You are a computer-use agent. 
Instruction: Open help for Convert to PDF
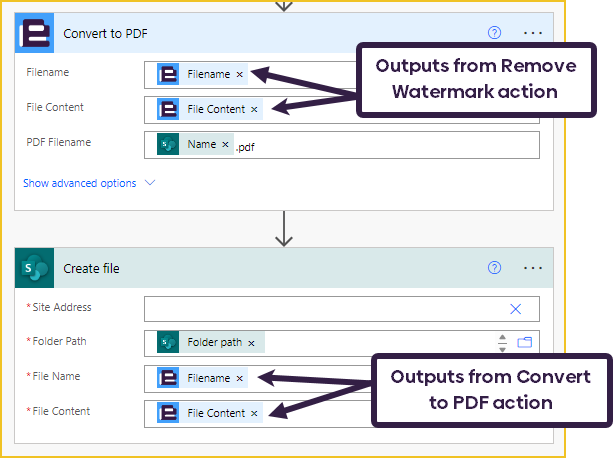(x=494, y=33)
